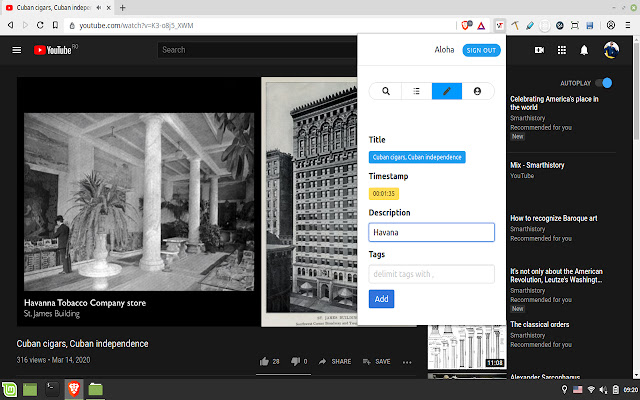Image resolution: width=640 pixels, height=400 pixels.
Task: Open How to recognize Baroque art video
Action: click(x=553, y=218)
